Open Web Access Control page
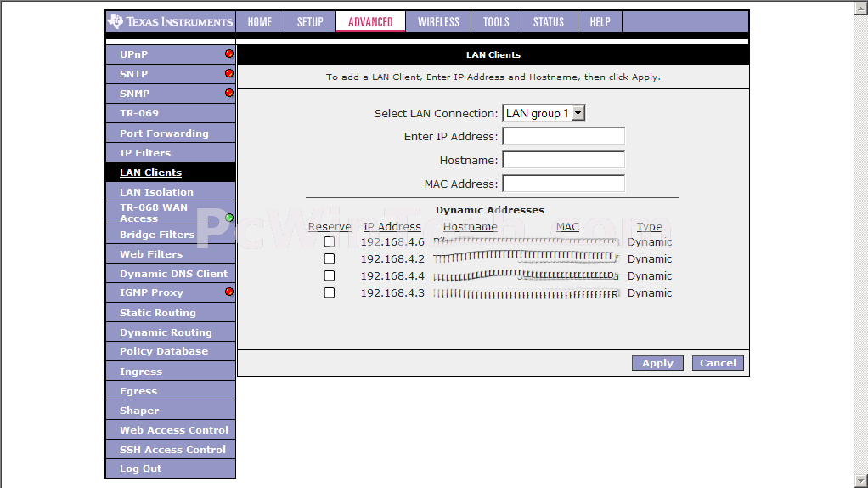Screen dimensions: 868x488 (x=171, y=430)
